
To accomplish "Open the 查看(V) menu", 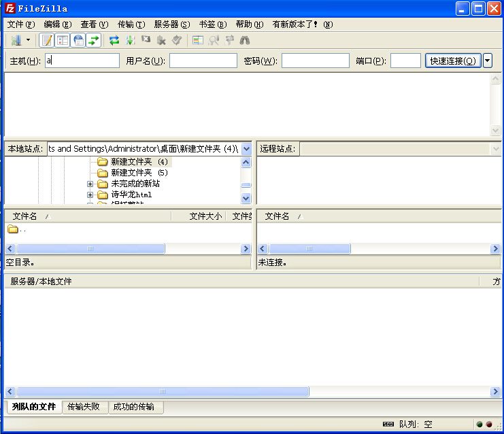I will click(95, 24).
